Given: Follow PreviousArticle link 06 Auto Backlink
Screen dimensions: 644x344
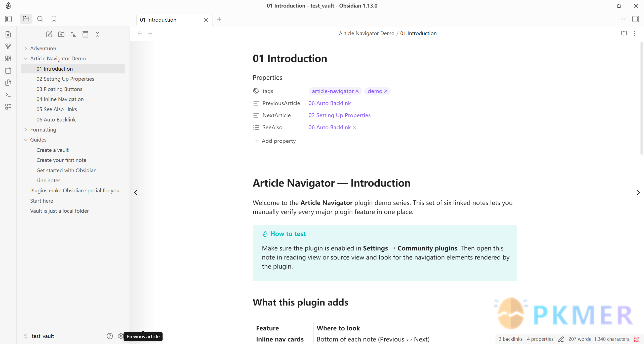Looking at the screenshot, I should coord(330,103).
